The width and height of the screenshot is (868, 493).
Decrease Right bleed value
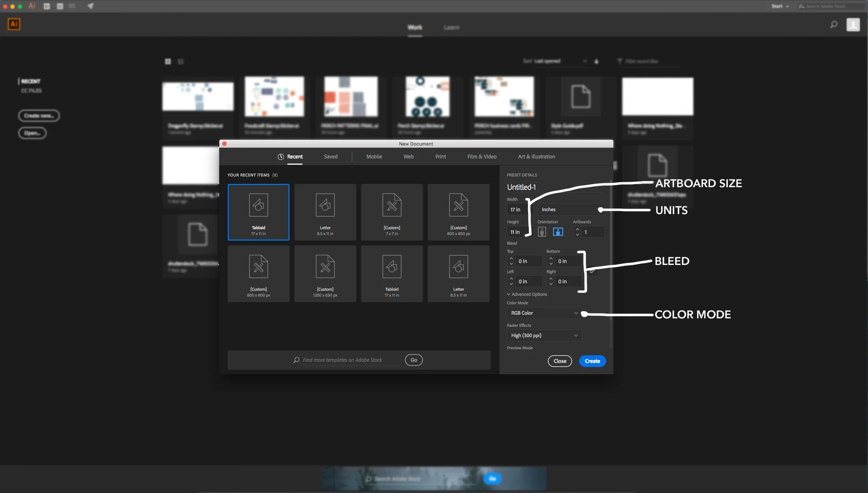click(x=551, y=284)
